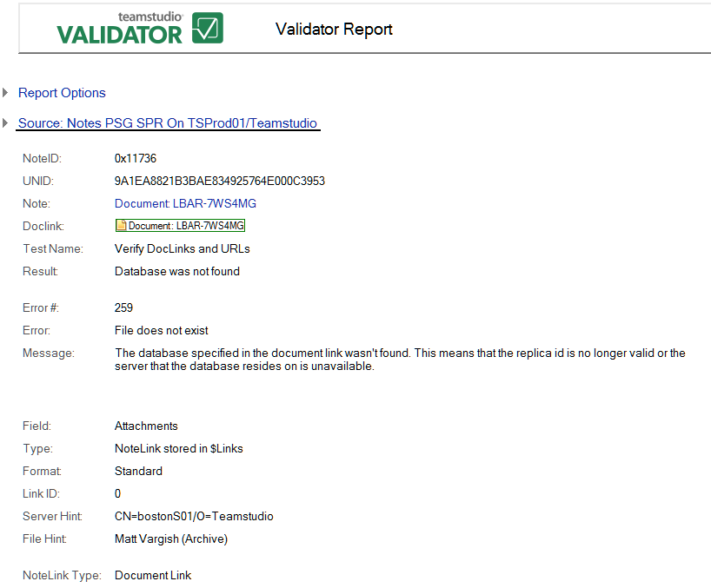Click the Note: field label
Image resolution: width=711 pixels, height=588 pixels.
pyautogui.click(x=37, y=203)
